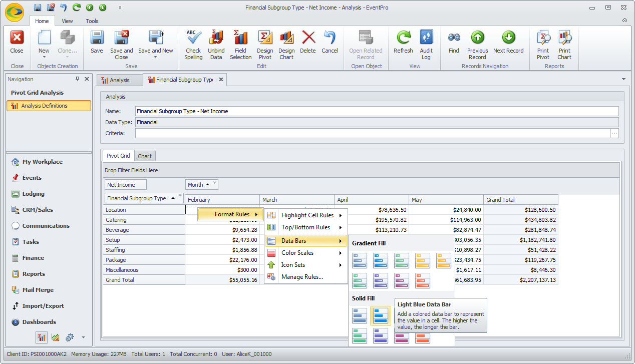Choose Manage Rules... from the menu

coord(306,277)
